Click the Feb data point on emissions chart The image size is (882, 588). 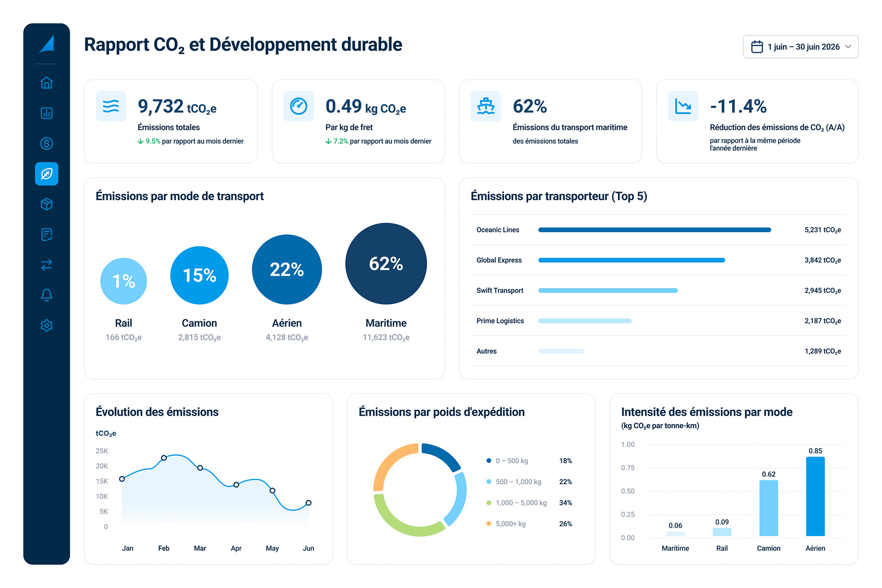pyautogui.click(x=164, y=458)
